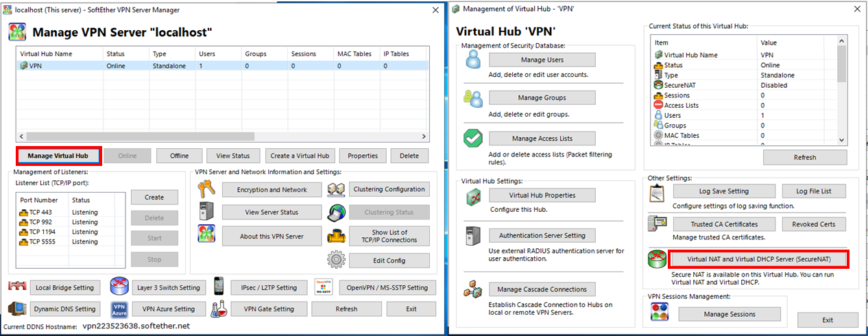The height and width of the screenshot is (336, 868).
Task: Click Refresh in the Server Manager window
Action: coord(346,309)
